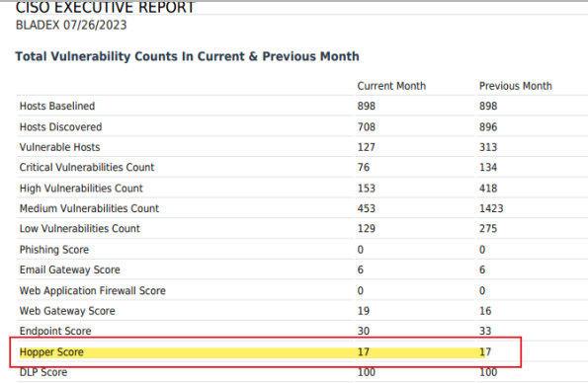The height and width of the screenshot is (383, 588).
Task: Click the Low Vulnerabilities Count label
Action: pyautogui.click(x=80, y=229)
